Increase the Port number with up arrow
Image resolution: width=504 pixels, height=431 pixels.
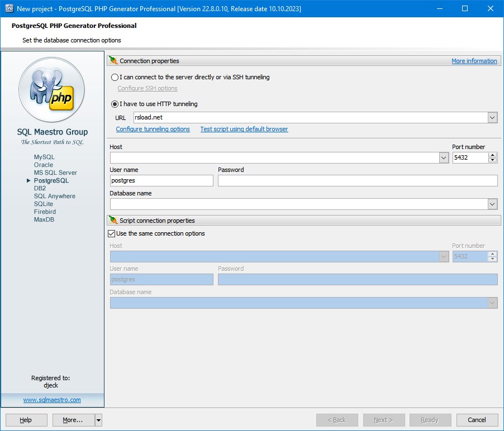coord(492,155)
